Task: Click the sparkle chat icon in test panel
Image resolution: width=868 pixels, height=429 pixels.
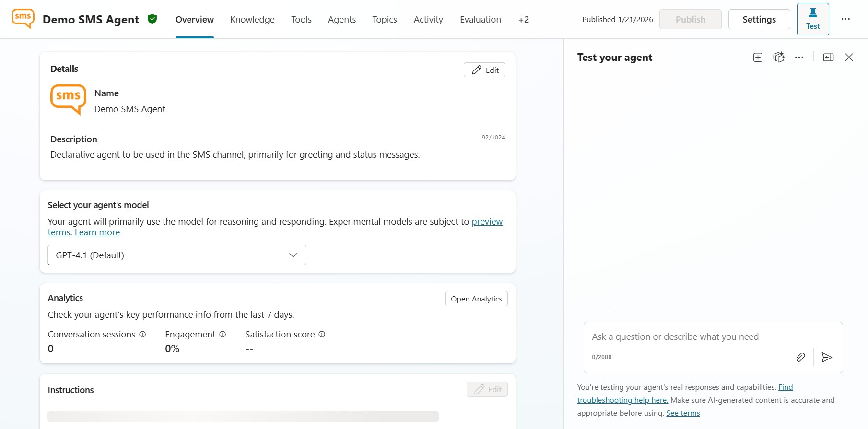Action: click(x=778, y=58)
